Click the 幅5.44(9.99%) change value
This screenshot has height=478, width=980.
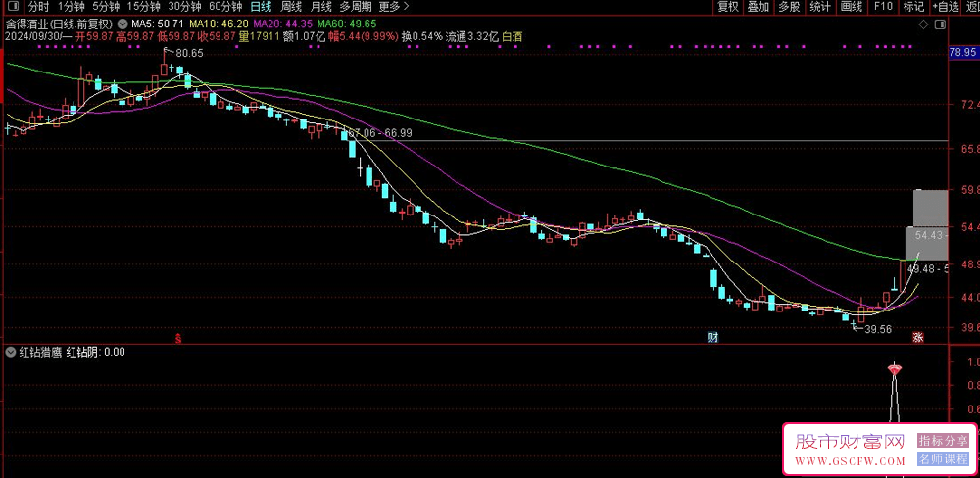pyautogui.click(x=364, y=36)
